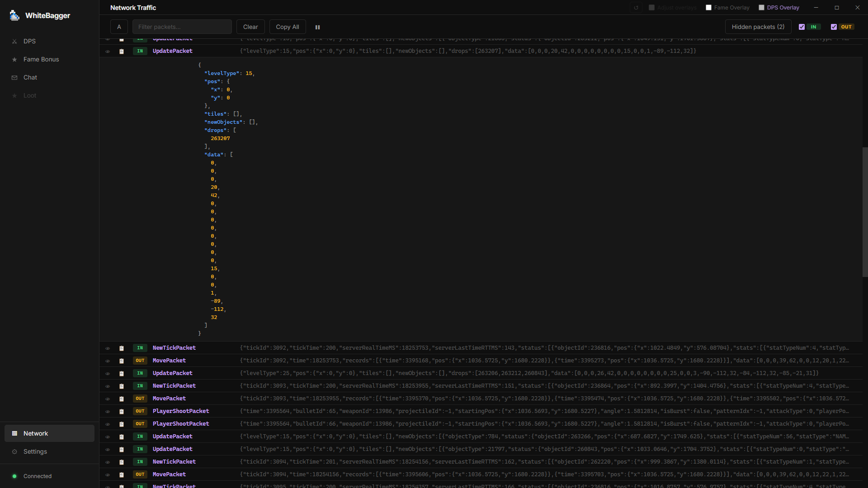
Task: Click the "levelType": 15 line in JSON
Action: pyautogui.click(x=229, y=74)
